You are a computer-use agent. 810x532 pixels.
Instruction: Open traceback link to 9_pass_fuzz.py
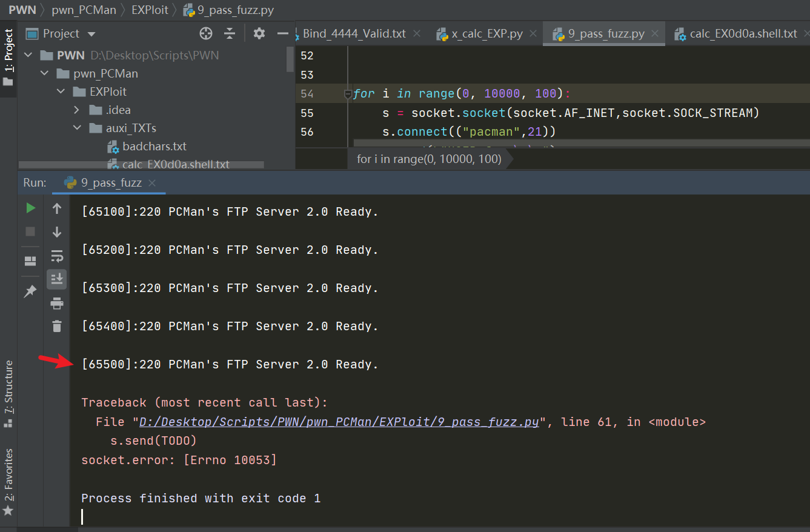[339, 422]
